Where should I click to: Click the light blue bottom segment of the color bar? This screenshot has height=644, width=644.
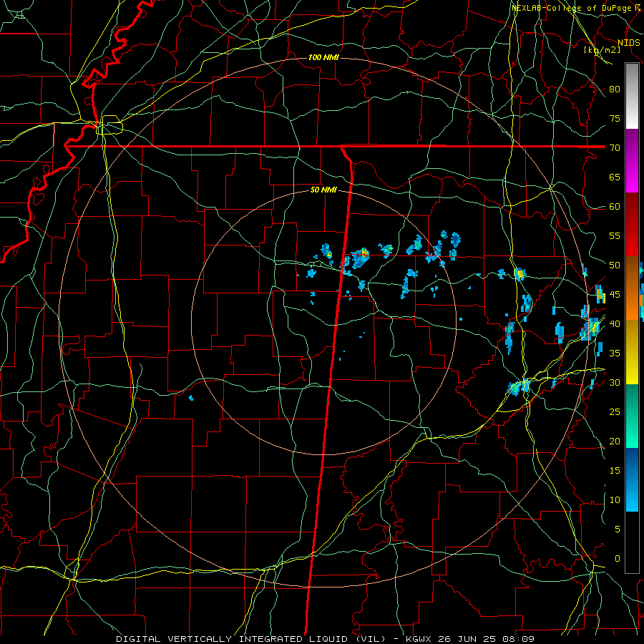click(x=632, y=479)
